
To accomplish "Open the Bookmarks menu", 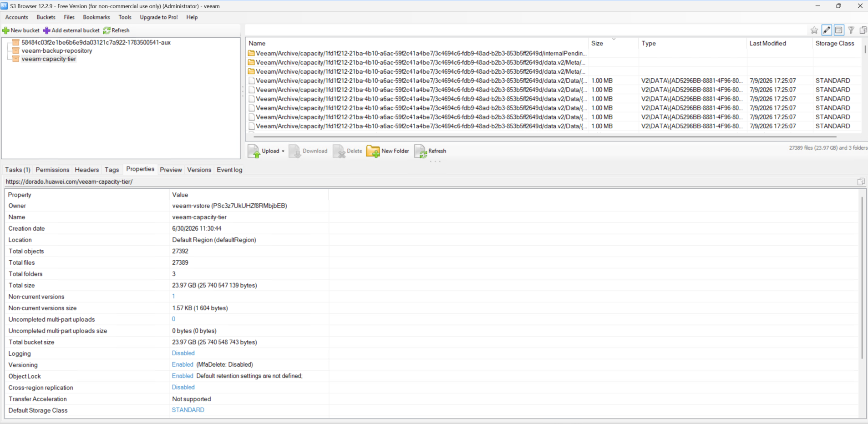I will click(96, 17).
